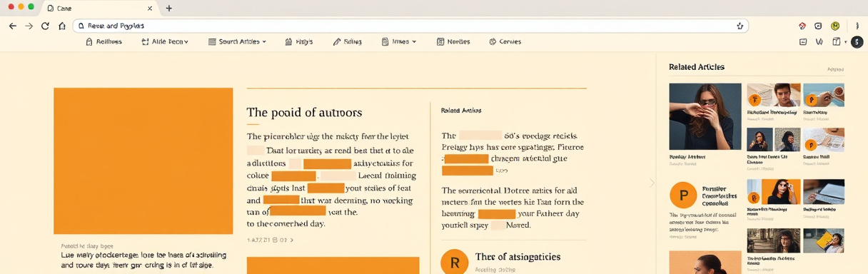Click the large orange P circle

[683, 195]
